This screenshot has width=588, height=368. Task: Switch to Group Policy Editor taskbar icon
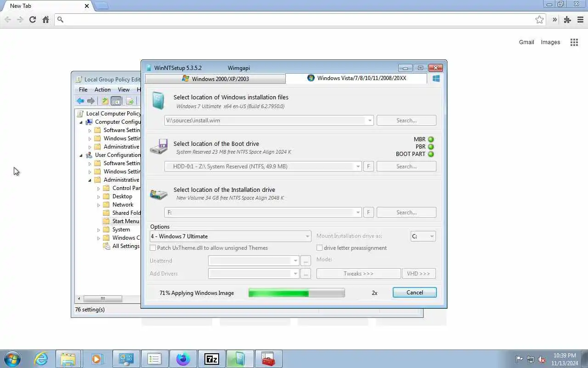[154, 359]
